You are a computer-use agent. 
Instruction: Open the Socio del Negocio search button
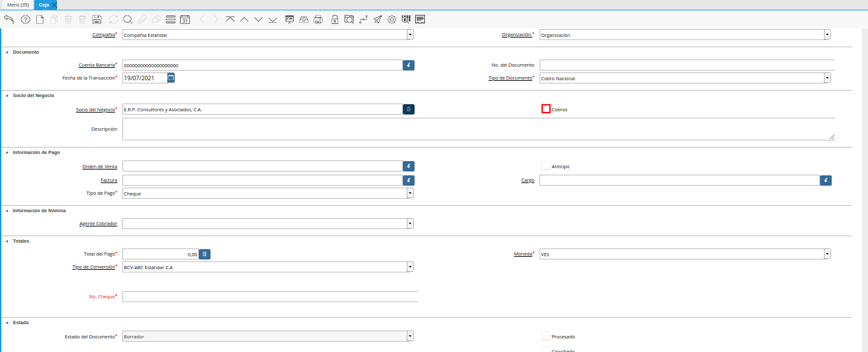pyautogui.click(x=409, y=109)
